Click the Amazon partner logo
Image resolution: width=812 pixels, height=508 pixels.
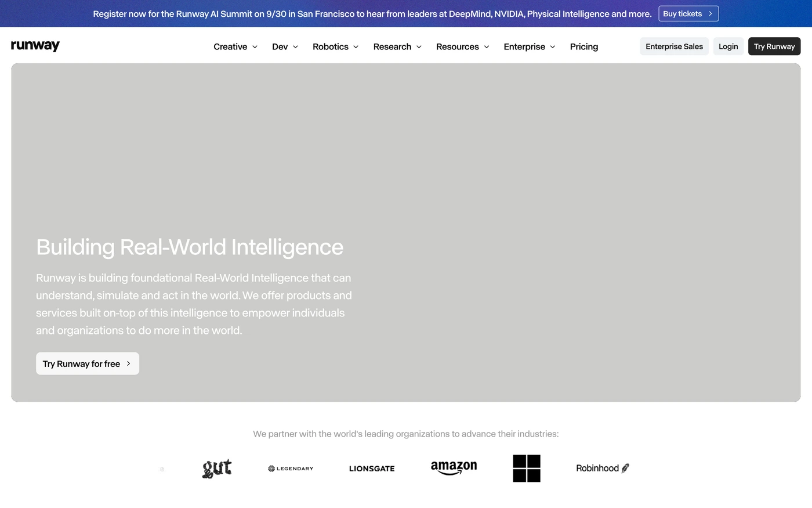click(x=454, y=468)
